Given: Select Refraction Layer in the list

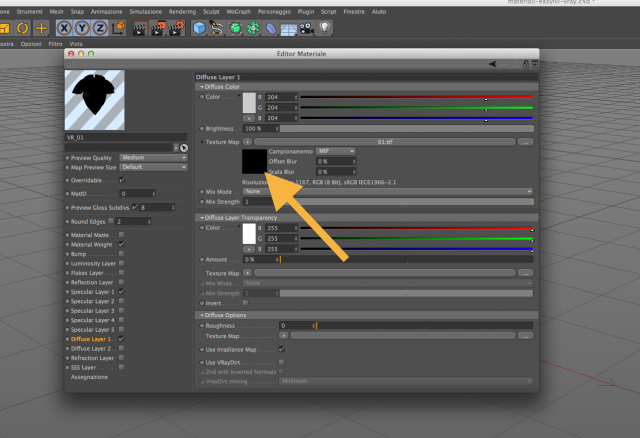Looking at the screenshot, I should (x=92, y=358).
